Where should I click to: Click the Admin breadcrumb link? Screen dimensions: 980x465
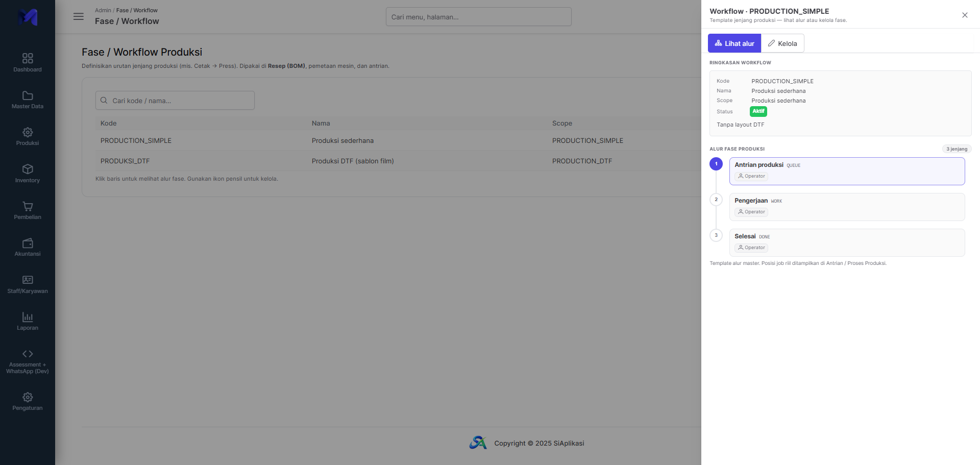[x=103, y=10]
